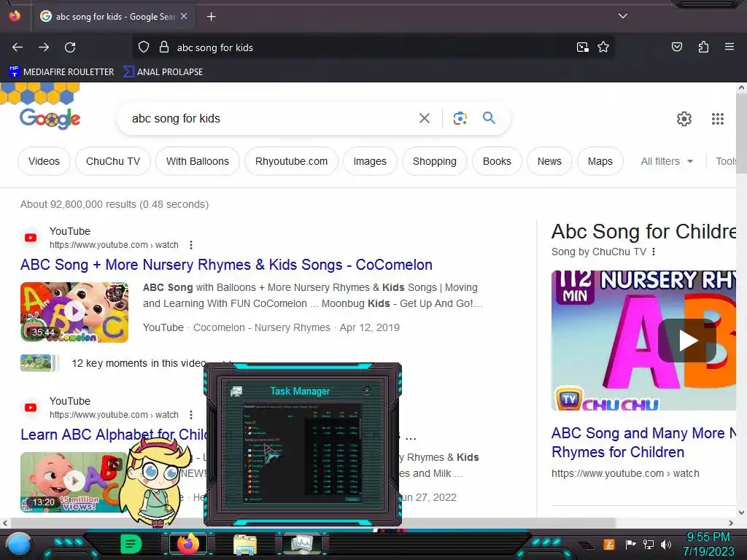The image size is (747, 560).
Task: Open Google quick settings gear
Action: click(x=684, y=119)
